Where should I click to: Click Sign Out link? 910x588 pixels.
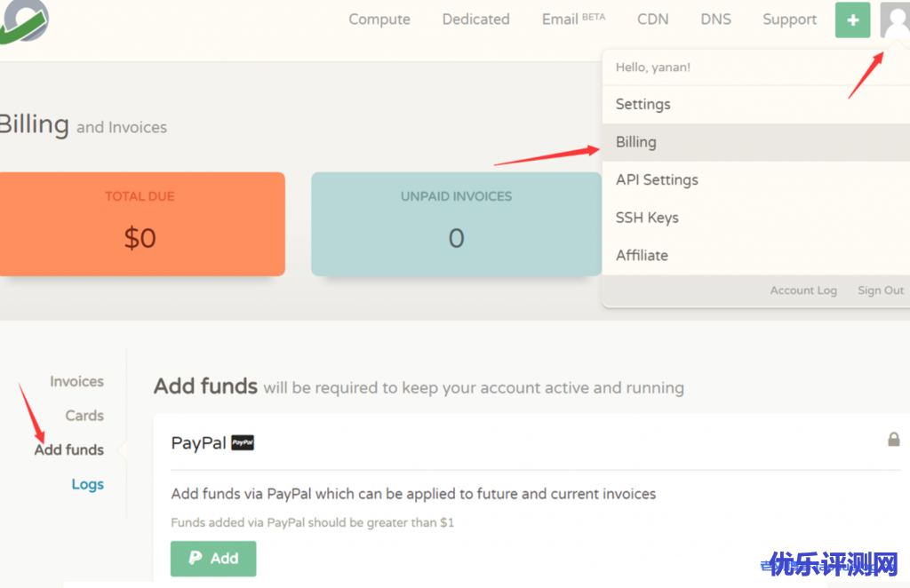tap(880, 290)
